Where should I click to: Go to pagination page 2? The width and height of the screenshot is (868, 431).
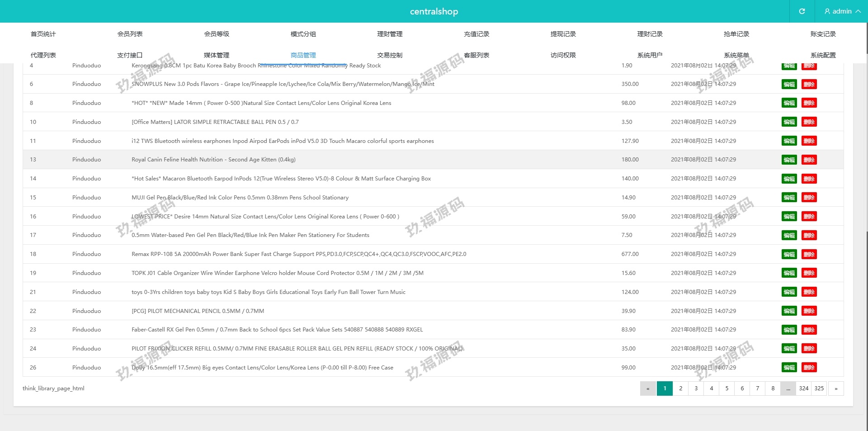click(680, 388)
